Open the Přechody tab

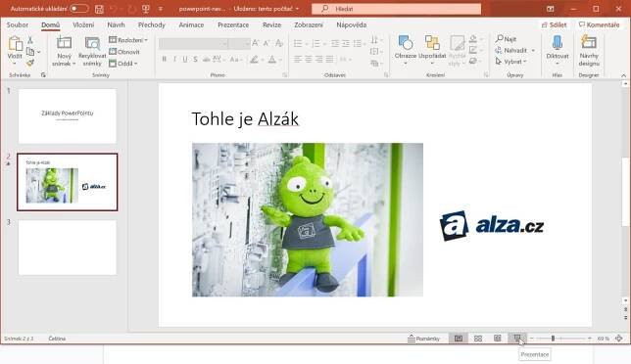tap(152, 24)
